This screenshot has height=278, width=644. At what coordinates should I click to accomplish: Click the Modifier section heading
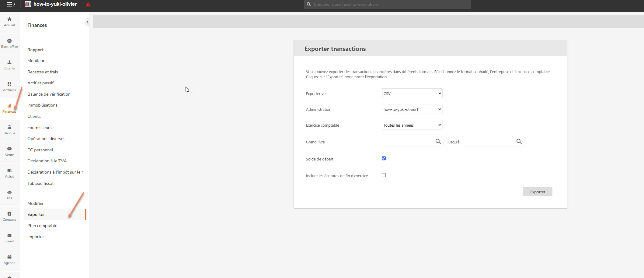[36, 203]
